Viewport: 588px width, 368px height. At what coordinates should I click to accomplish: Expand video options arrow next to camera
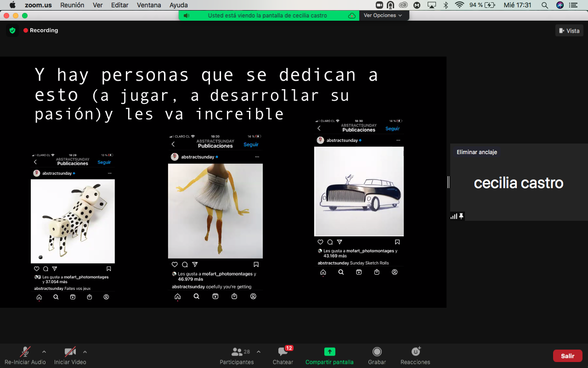85,352
